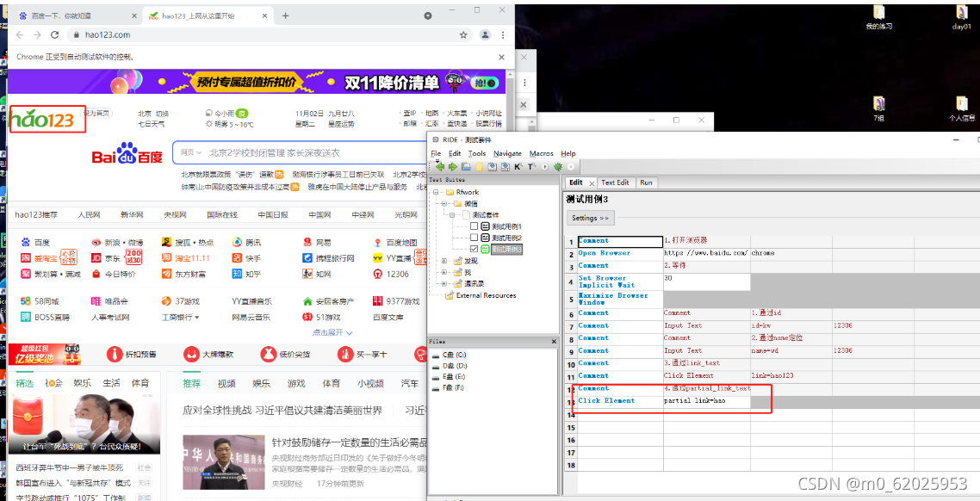Click the green Go Back arrow in RIDE toolbar

pyautogui.click(x=440, y=167)
